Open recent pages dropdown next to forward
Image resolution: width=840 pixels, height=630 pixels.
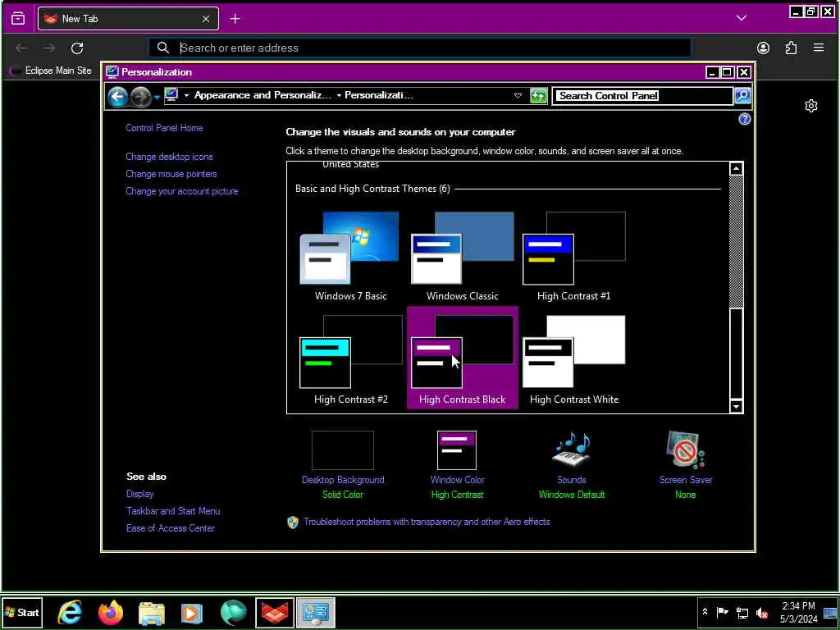(x=157, y=98)
